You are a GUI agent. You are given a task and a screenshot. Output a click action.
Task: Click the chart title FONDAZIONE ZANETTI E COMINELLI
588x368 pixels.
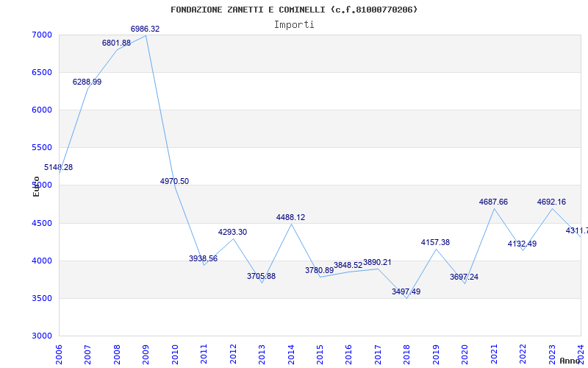click(295, 10)
